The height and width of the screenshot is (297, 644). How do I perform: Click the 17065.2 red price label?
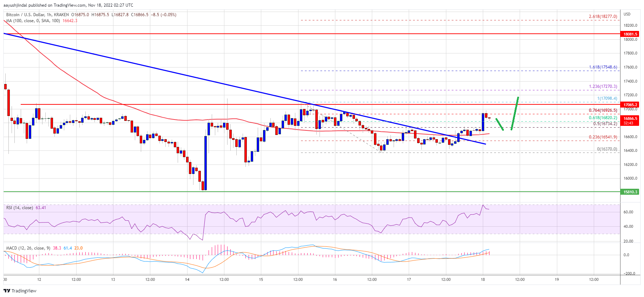[630, 105]
